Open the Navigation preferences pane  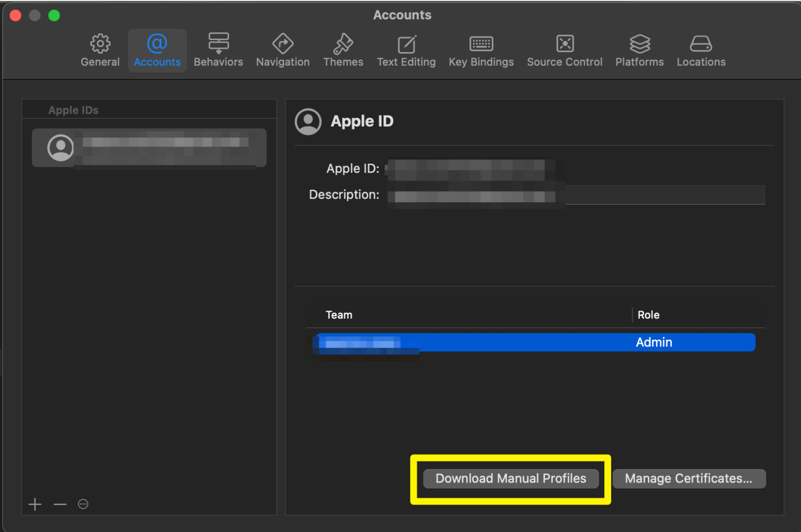(283, 50)
